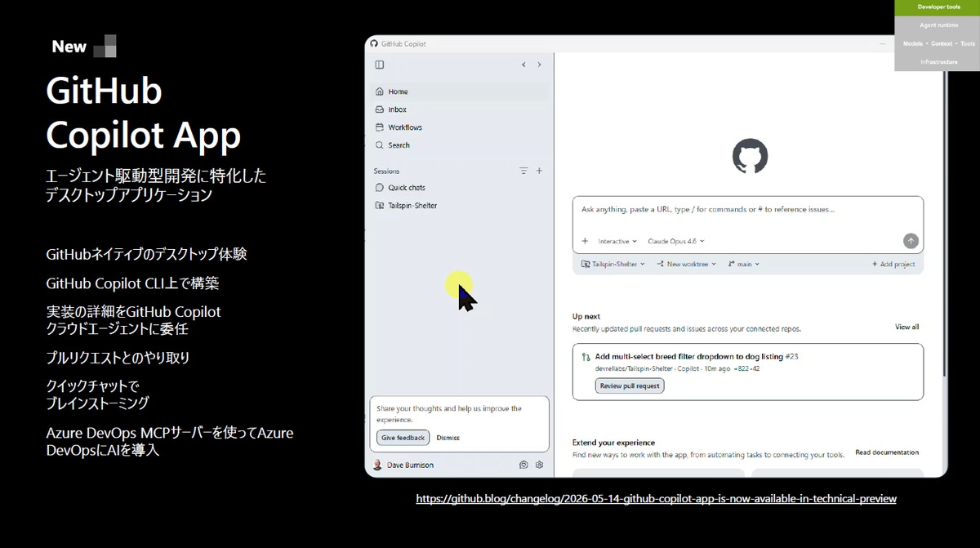Open Workflows in the sidebar

click(459, 127)
